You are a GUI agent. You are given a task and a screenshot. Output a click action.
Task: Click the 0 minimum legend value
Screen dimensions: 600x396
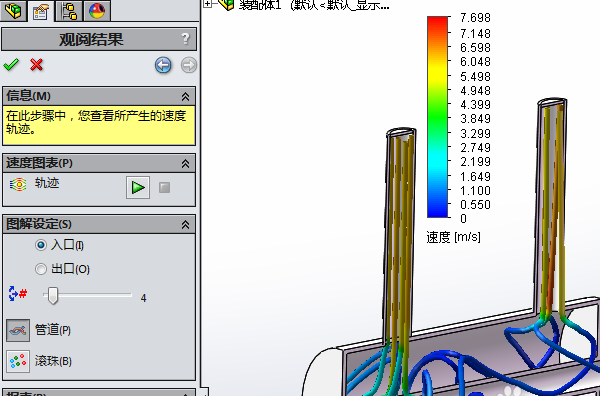point(463,219)
